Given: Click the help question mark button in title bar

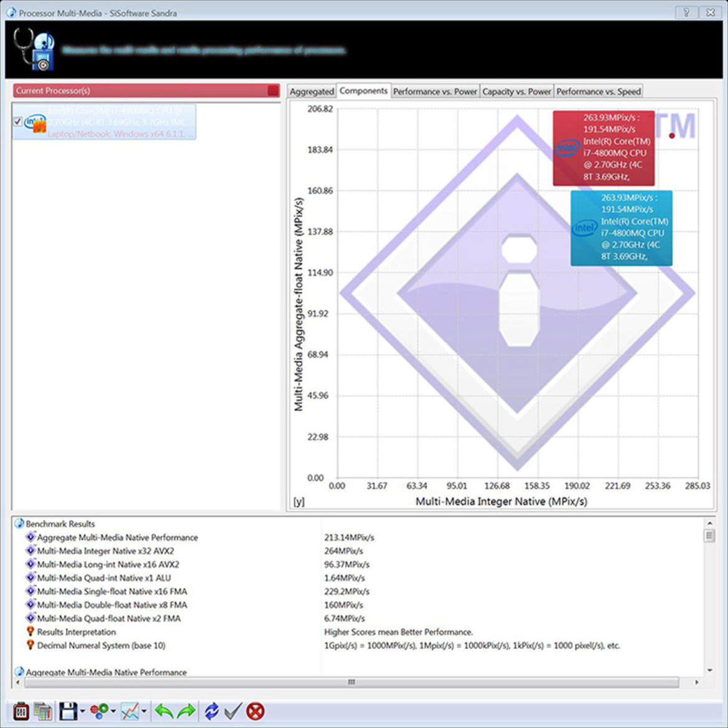Looking at the screenshot, I should point(686,12).
